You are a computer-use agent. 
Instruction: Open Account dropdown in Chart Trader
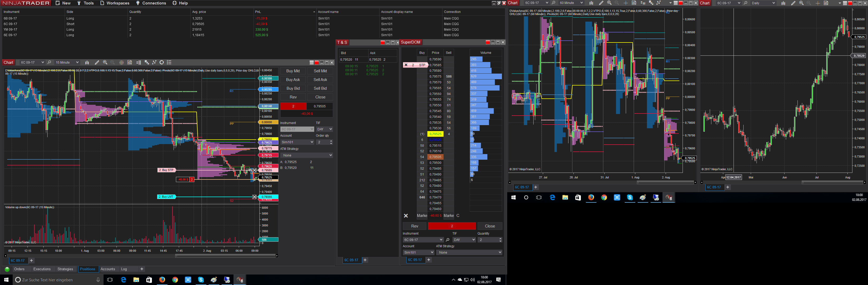point(297,142)
